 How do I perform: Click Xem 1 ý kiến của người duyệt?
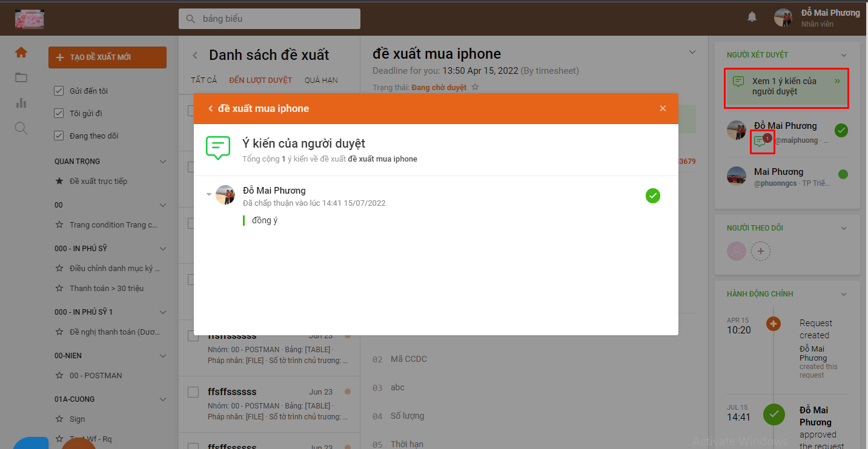[786, 87]
